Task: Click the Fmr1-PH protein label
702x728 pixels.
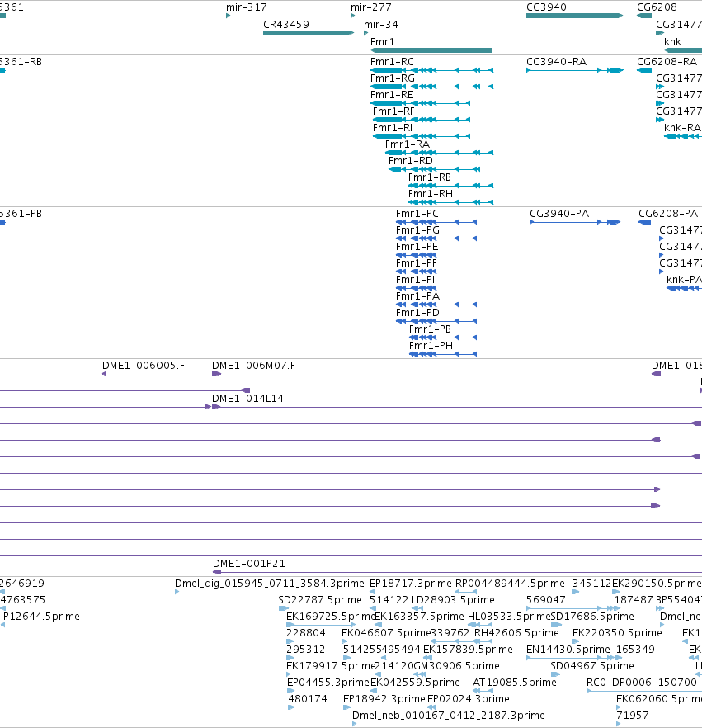Action: tap(431, 345)
